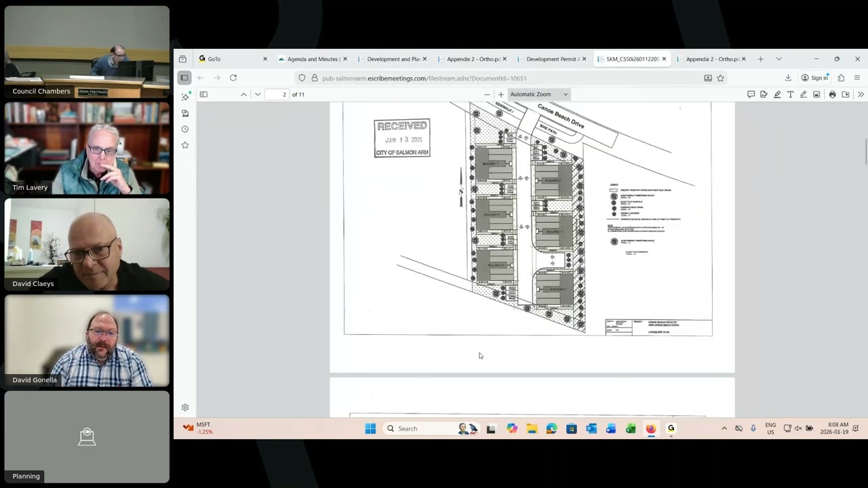Image resolution: width=868 pixels, height=488 pixels.
Task: Zoom out with the minus button
Action: click(487, 94)
